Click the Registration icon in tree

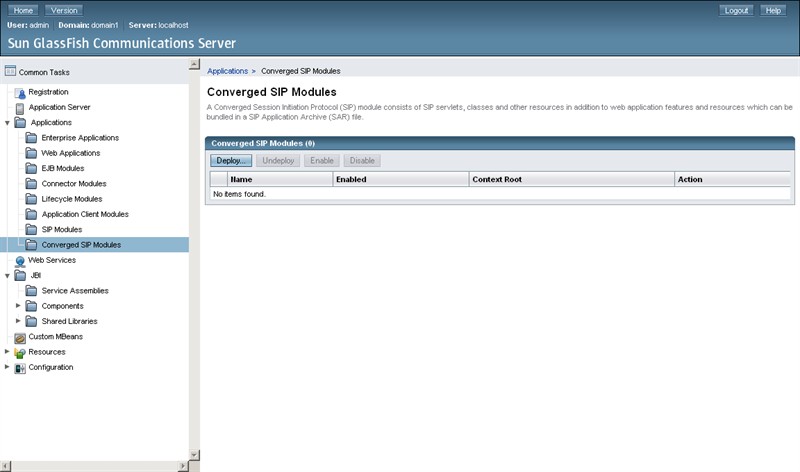click(x=20, y=93)
